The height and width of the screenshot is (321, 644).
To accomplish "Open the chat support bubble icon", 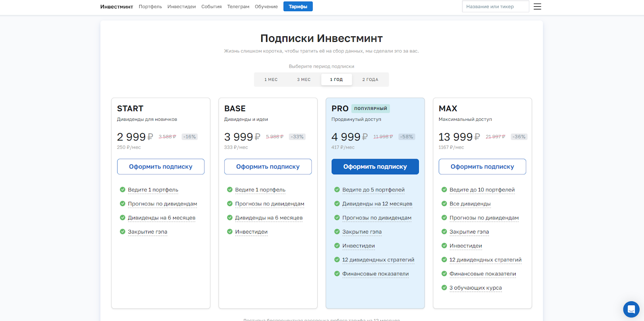I will click(631, 309).
